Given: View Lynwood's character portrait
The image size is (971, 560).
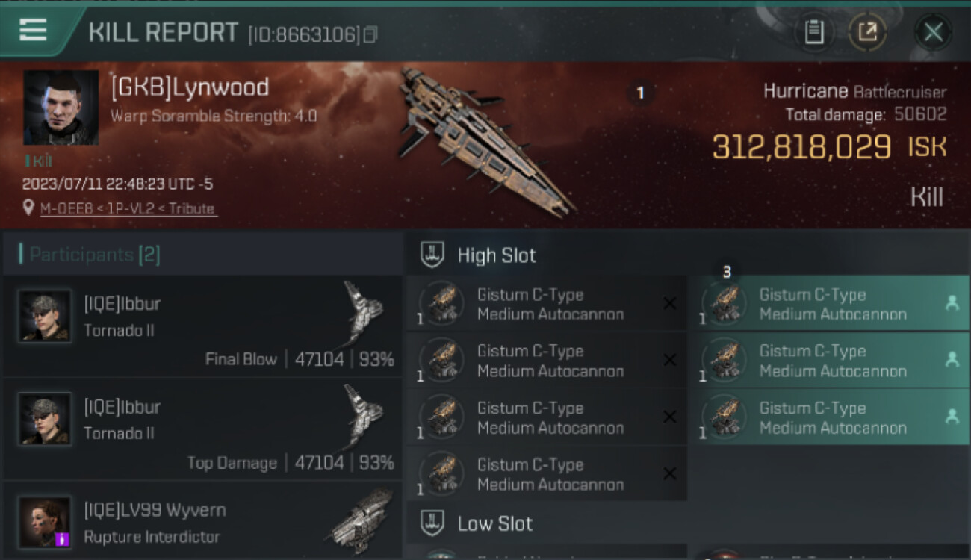Looking at the screenshot, I should click(61, 108).
